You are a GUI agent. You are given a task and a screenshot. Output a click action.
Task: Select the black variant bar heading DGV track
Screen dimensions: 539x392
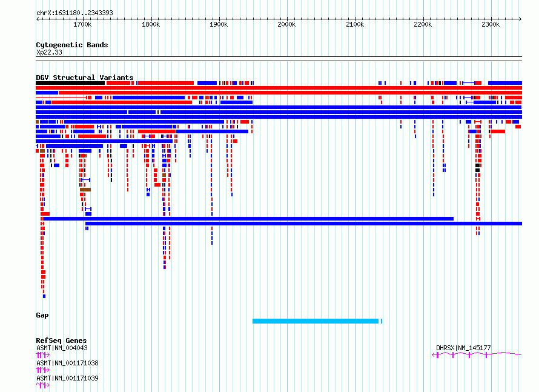click(x=70, y=83)
